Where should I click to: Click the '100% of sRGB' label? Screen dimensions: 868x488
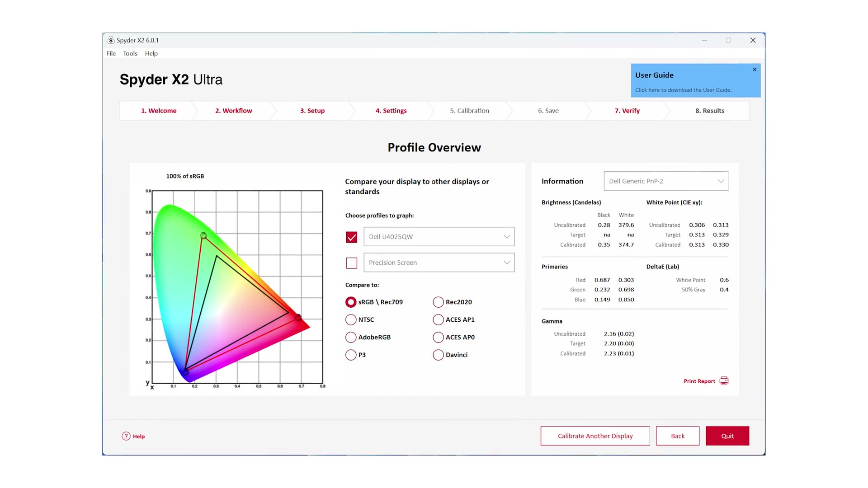tap(185, 176)
